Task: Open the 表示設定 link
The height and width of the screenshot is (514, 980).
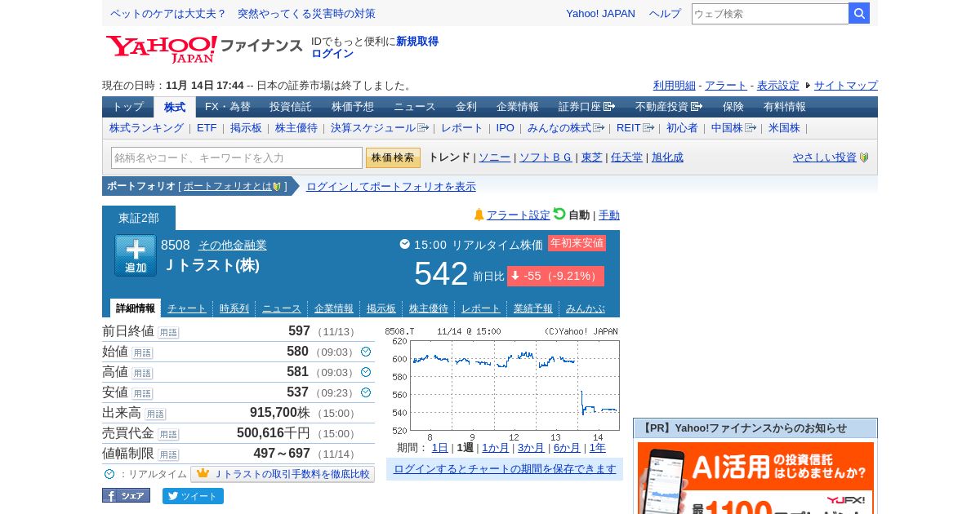Action: [778, 86]
